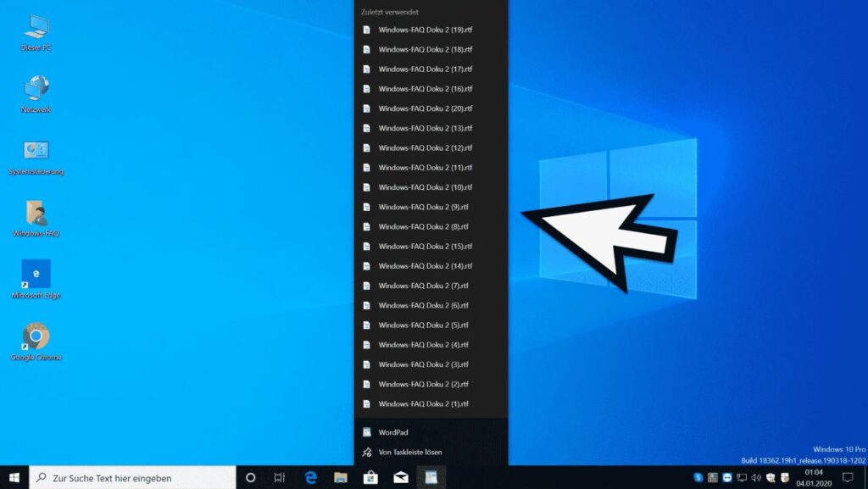Screen dimensions: 868x489
Task: Click the taskbar search box
Action: (x=133, y=478)
